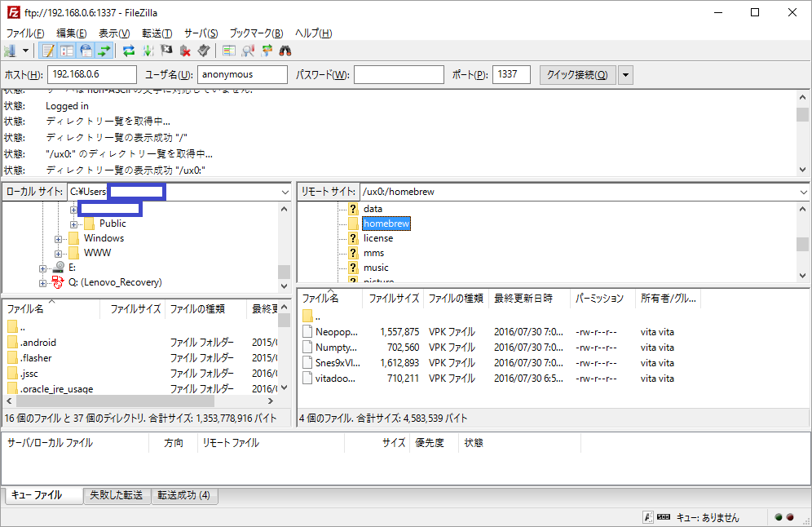
Task: Open the 編集(E) menu
Action: pyautogui.click(x=72, y=33)
